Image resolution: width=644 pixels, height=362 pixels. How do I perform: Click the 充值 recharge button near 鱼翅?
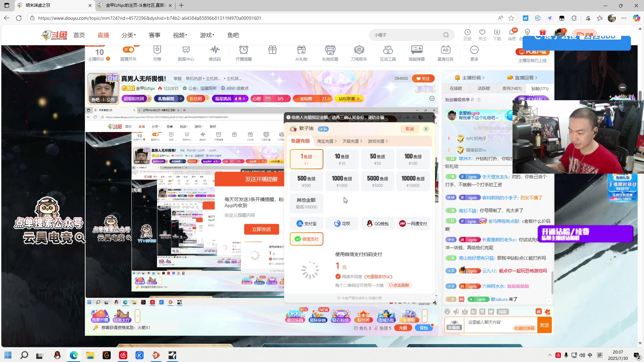pyautogui.click(x=403, y=328)
